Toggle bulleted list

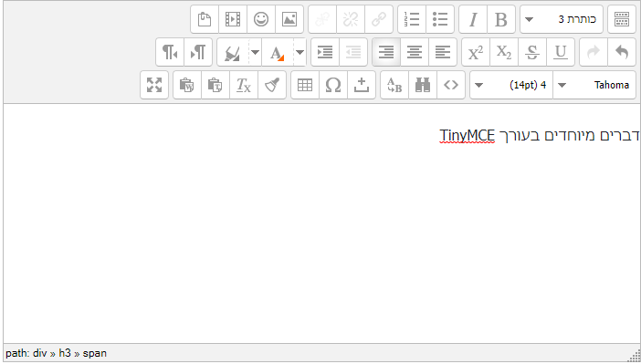(x=440, y=19)
